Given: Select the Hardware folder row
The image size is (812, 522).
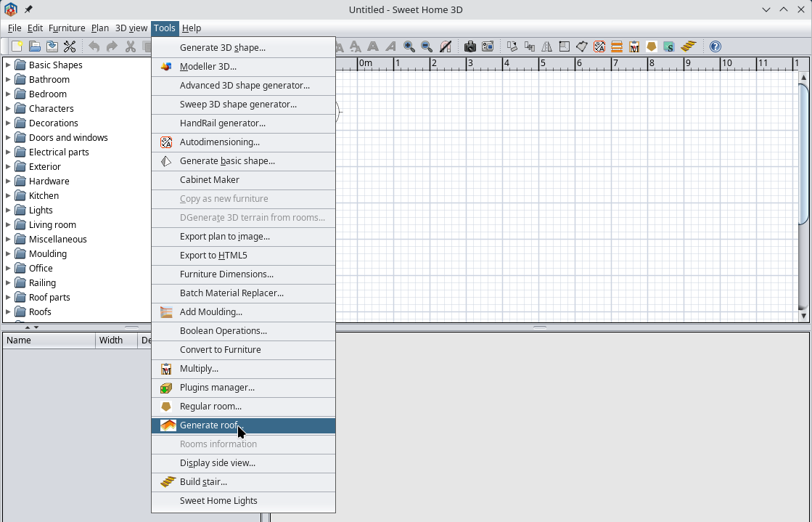Looking at the screenshot, I should coord(42,181).
